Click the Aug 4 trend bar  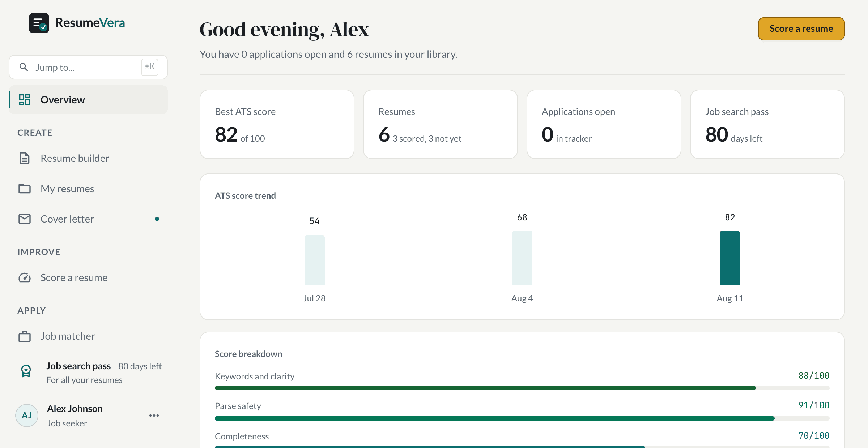pyautogui.click(x=522, y=258)
